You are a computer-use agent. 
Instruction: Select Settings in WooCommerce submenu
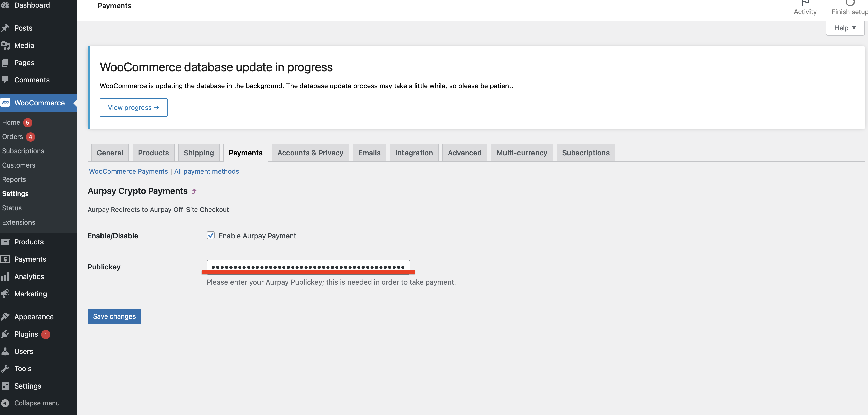click(15, 194)
